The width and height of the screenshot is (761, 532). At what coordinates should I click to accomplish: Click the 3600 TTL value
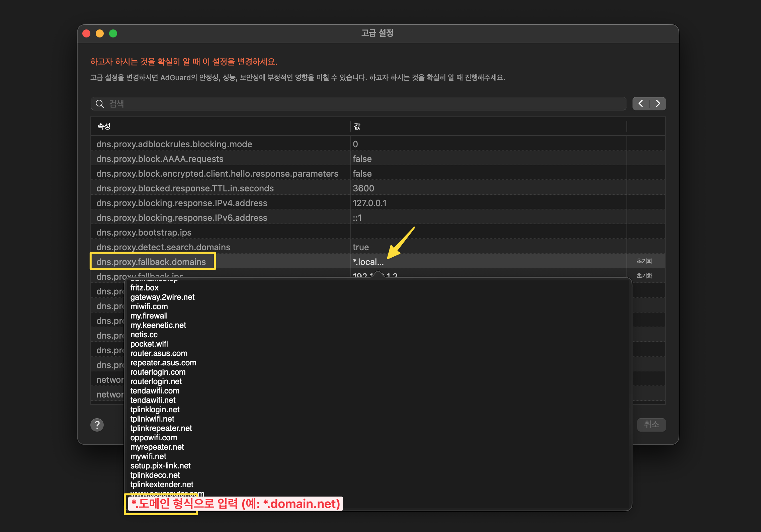363,188
